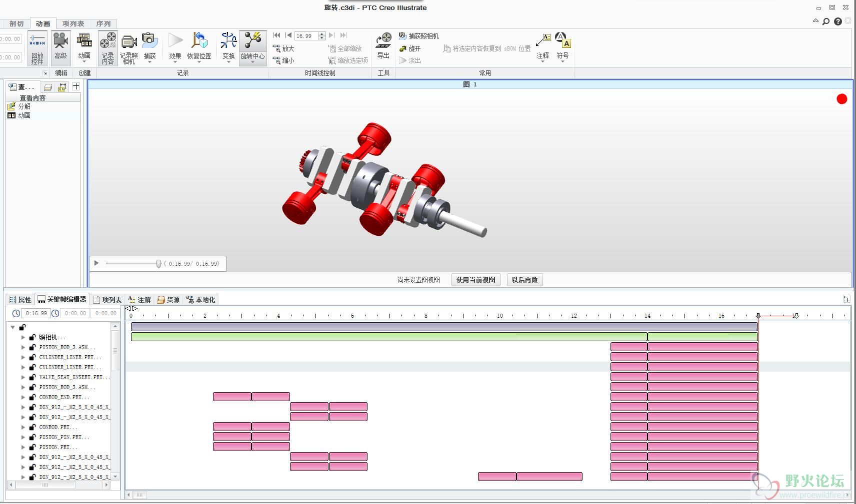Expand the PISTON_PIN.PRT track
Viewport: 856px width, 504px height.
point(23,437)
